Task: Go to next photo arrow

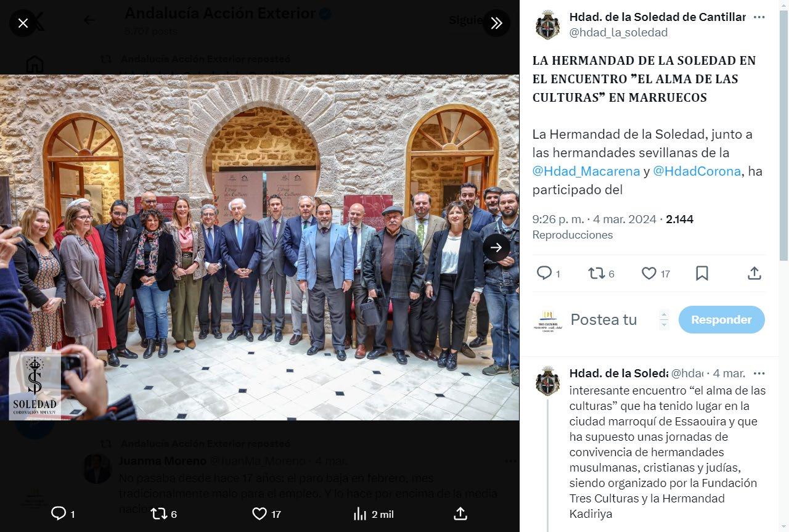Action: point(496,248)
